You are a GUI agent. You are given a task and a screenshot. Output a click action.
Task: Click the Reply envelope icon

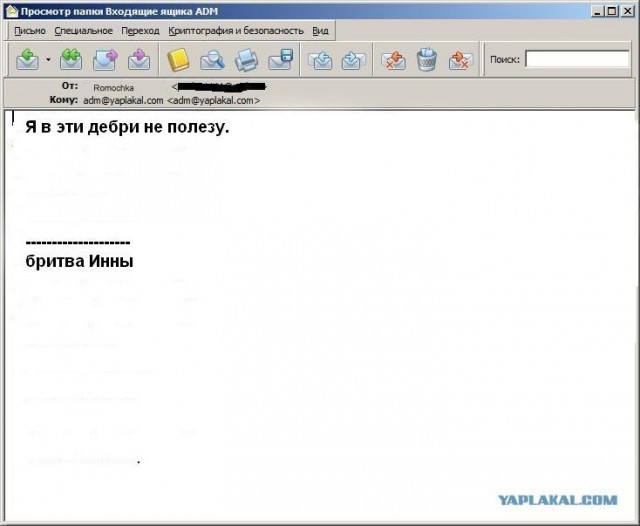[27, 60]
